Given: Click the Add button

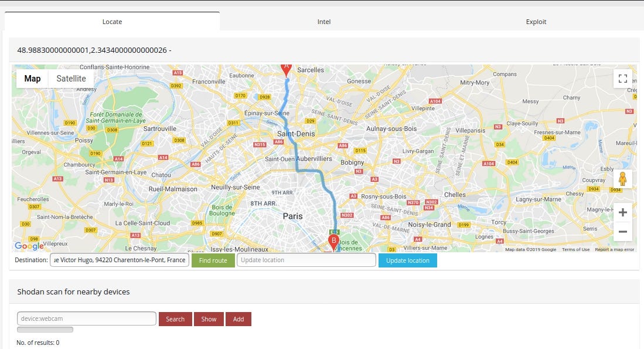Looking at the screenshot, I should pos(238,319).
